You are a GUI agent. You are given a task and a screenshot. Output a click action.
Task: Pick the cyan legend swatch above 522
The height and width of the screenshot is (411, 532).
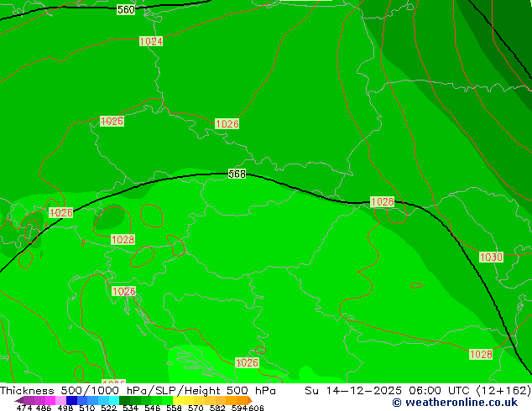114,400
